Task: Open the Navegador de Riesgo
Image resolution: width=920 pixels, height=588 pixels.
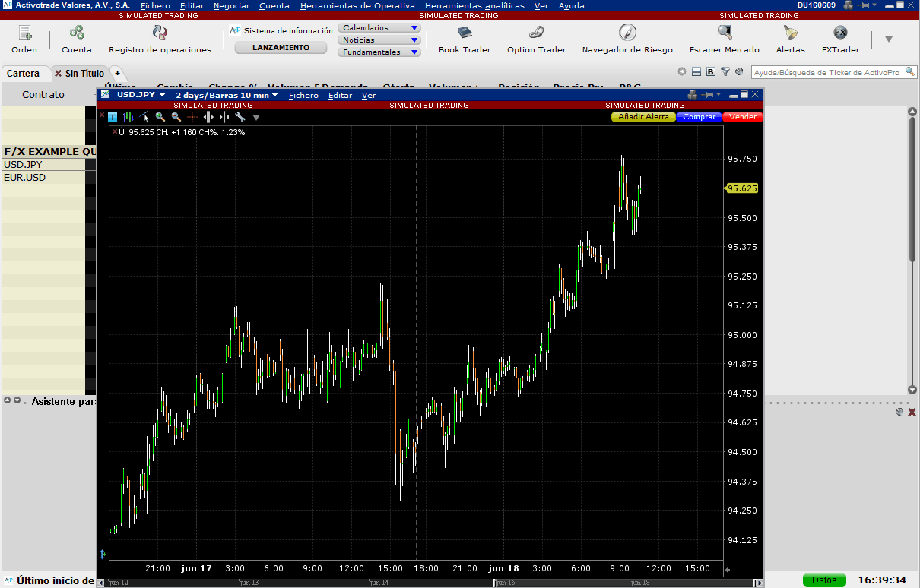Action: [627, 39]
